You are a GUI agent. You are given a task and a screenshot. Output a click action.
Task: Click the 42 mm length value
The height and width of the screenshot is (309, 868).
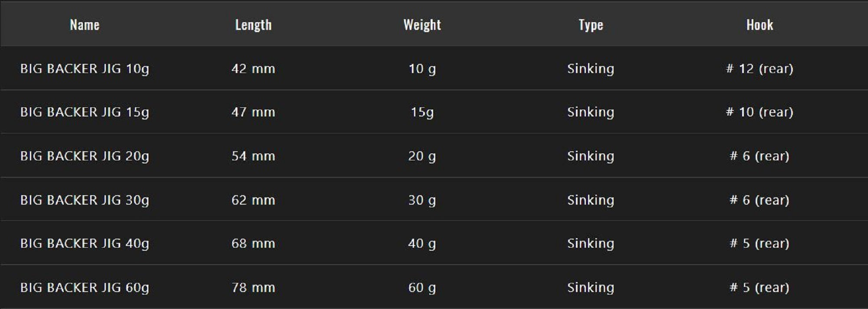pos(253,69)
